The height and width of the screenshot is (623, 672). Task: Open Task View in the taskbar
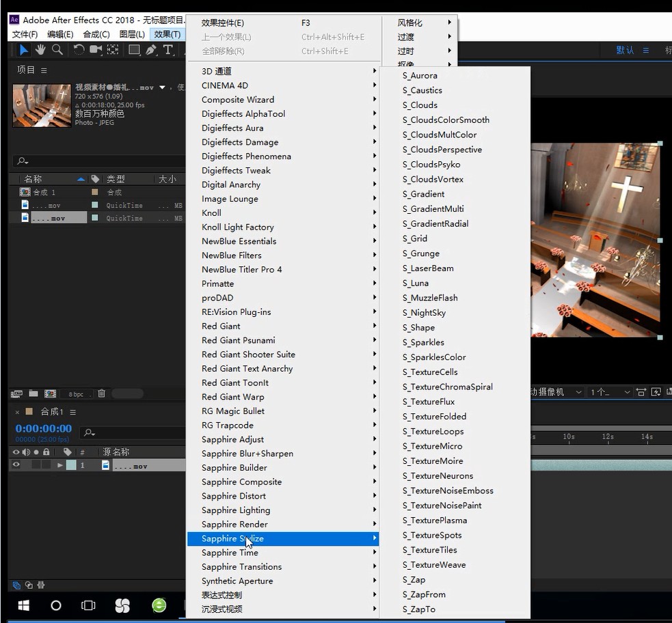click(x=88, y=605)
